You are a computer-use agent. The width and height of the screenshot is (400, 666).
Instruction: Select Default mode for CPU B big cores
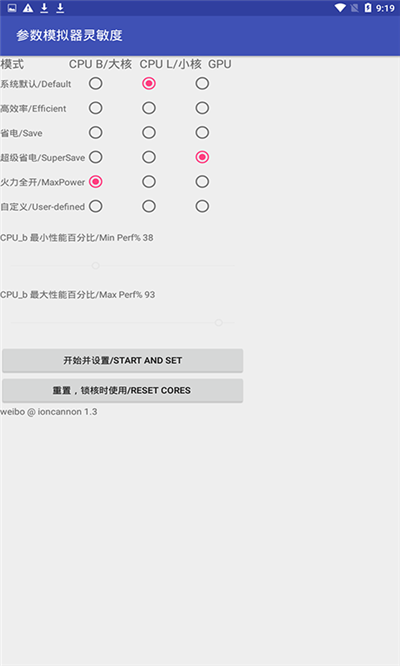(96, 83)
